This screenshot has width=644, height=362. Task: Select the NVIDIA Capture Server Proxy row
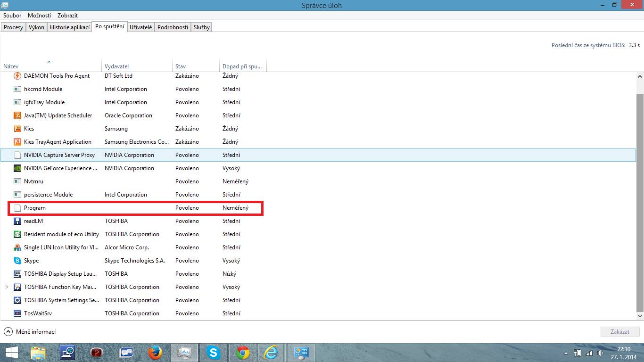click(318, 155)
